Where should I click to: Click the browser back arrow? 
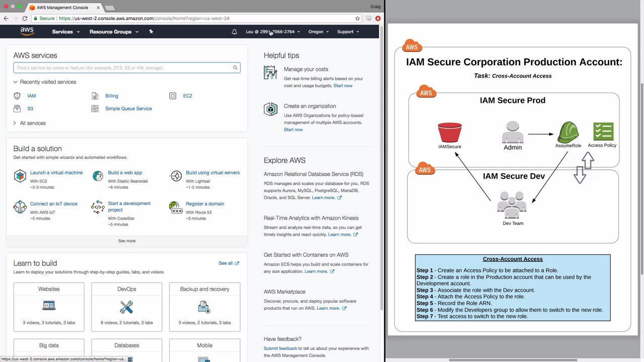point(6,19)
